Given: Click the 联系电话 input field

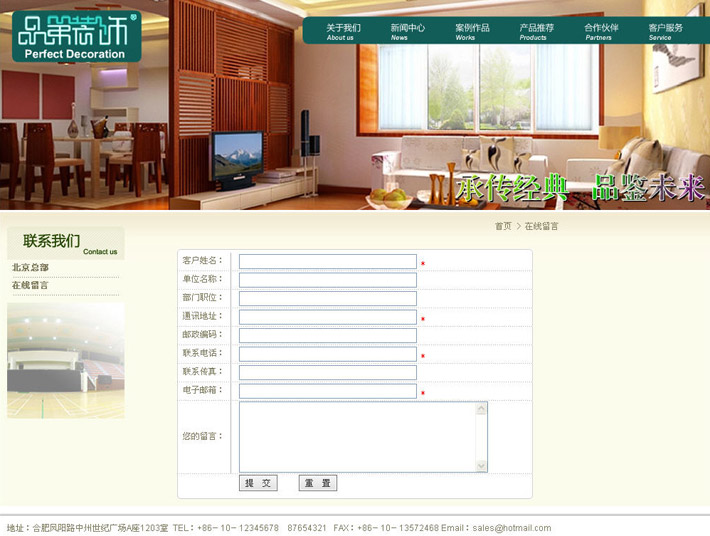Looking at the screenshot, I should pos(327,354).
